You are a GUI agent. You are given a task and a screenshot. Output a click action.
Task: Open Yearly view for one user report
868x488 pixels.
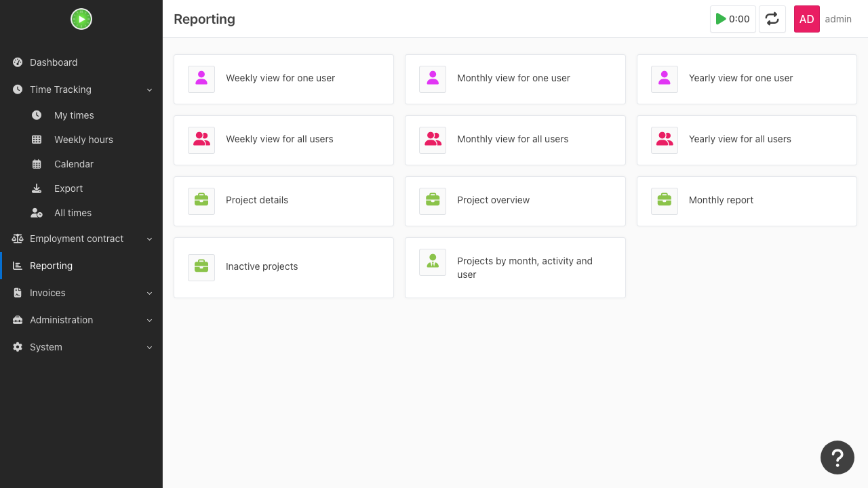point(747,79)
